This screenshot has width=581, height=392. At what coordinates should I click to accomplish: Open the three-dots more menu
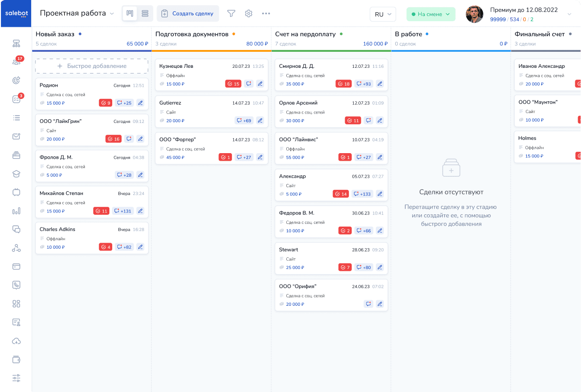coord(266,14)
